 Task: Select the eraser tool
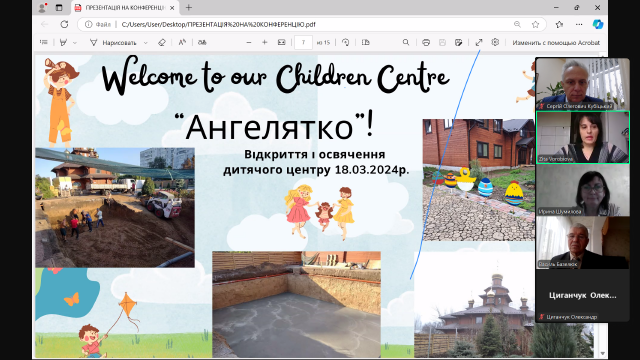[162, 42]
